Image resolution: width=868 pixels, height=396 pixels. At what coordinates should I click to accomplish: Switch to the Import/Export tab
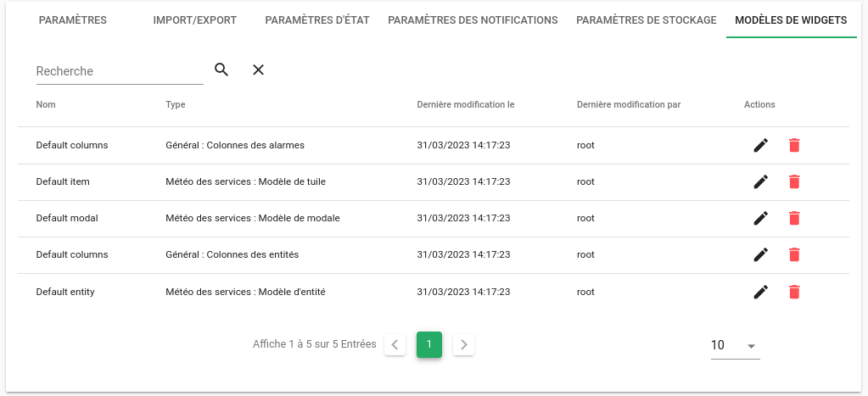(x=195, y=20)
